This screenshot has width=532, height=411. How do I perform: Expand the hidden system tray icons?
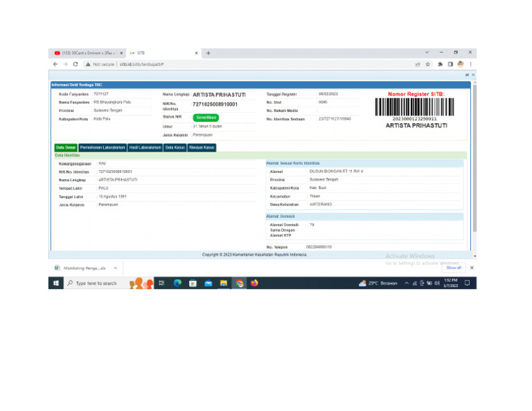point(407,283)
